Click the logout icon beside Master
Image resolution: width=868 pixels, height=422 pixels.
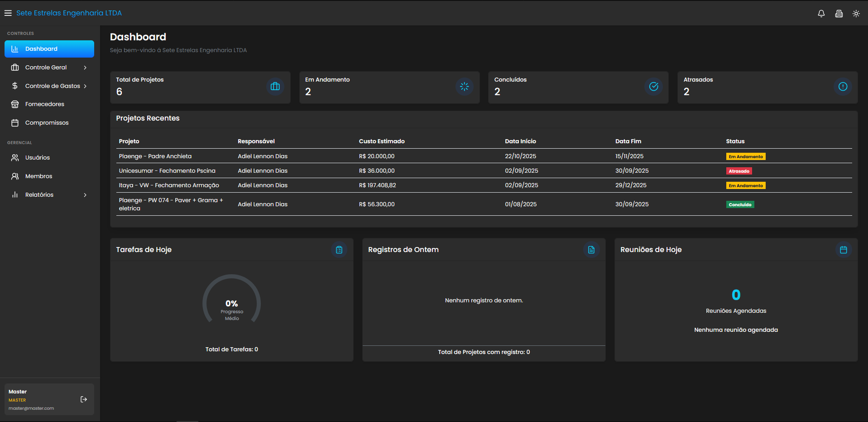point(84,399)
